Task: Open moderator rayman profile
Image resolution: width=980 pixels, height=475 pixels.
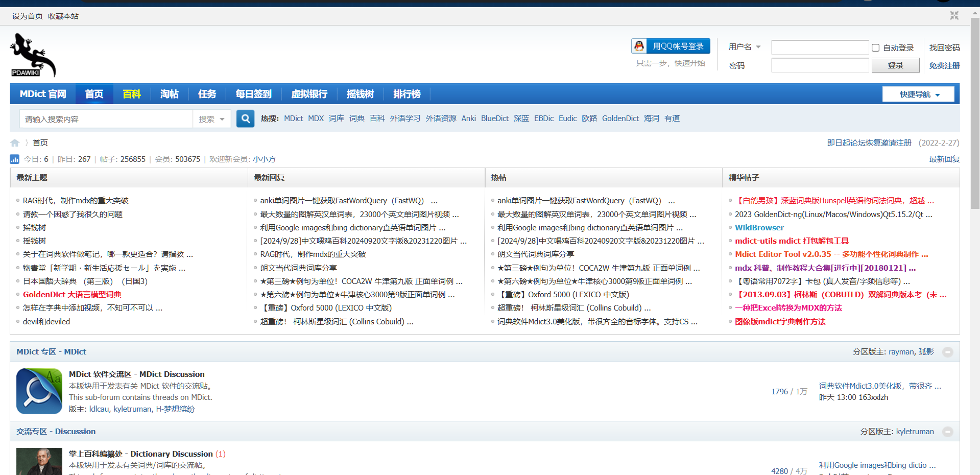Action: click(x=901, y=352)
